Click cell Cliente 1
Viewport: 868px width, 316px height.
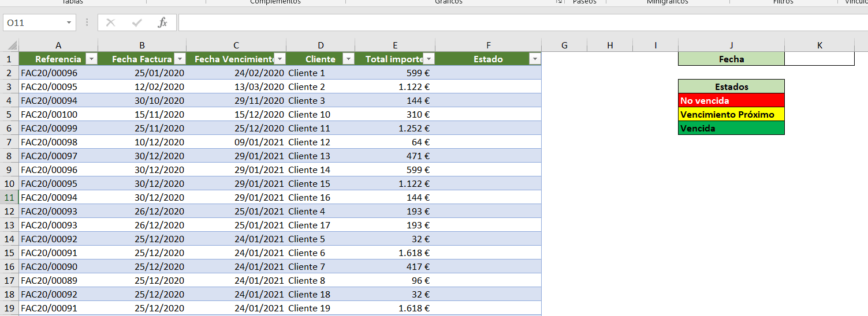click(321, 73)
